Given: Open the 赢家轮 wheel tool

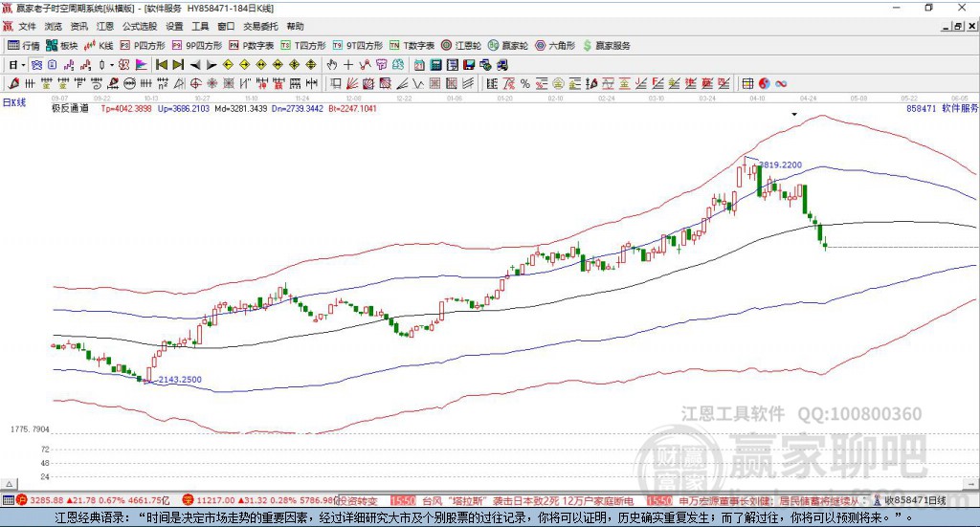Looking at the screenshot, I should (x=508, y=46).
